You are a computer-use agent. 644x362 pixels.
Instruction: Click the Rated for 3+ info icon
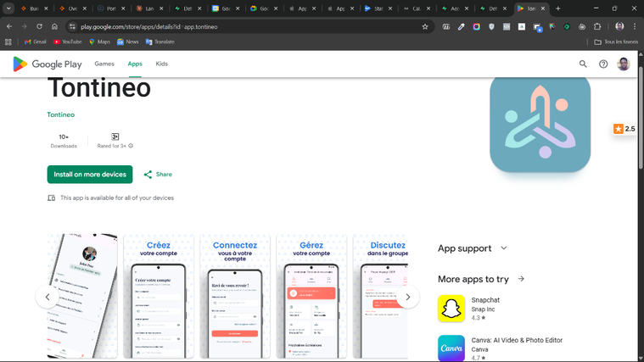pyautogui.click(x=131, y=146)
